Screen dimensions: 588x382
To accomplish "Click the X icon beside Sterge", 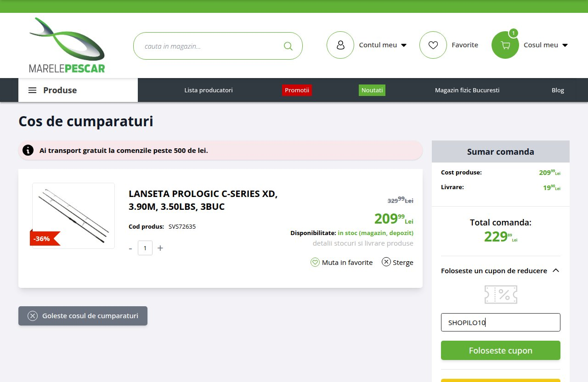I will click(386, 262).
